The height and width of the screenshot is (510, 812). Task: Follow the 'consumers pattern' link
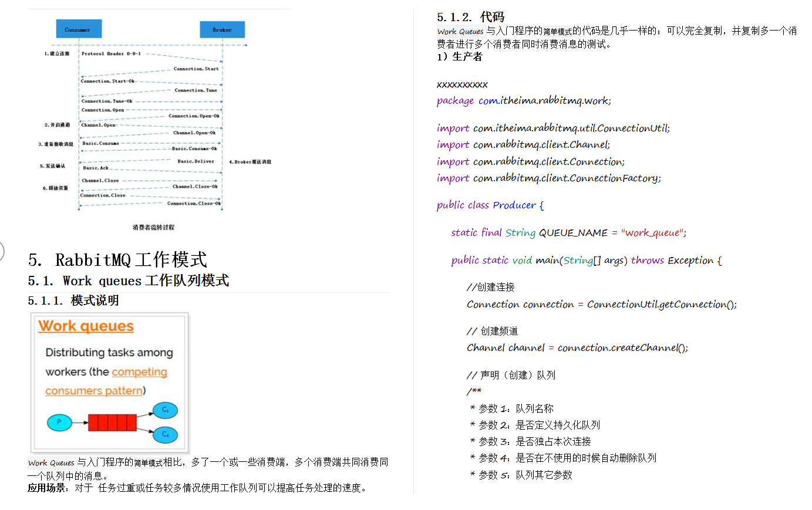pos(94,391)
